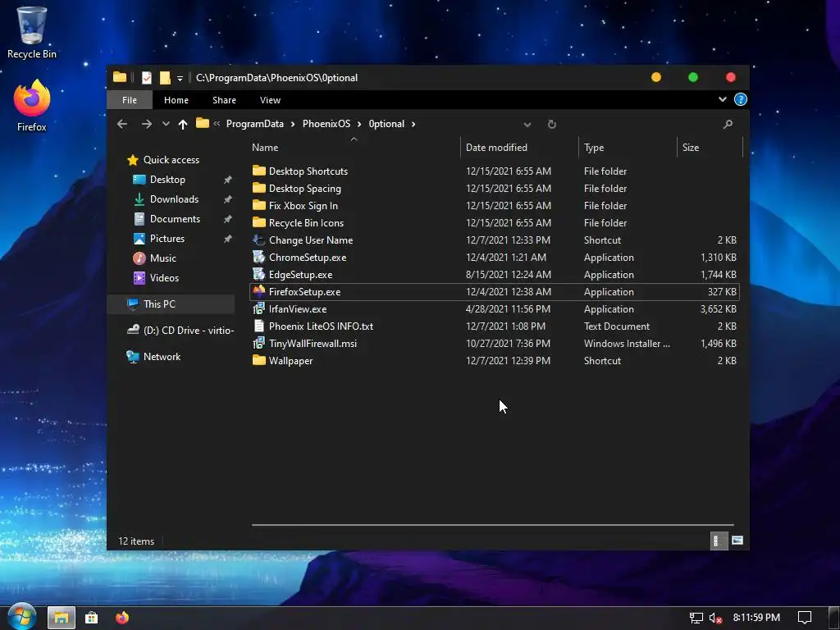Screen dimensions: 840x630
Task: Switch to the Share ribbon tab
Action: click(x=224, y=100)
